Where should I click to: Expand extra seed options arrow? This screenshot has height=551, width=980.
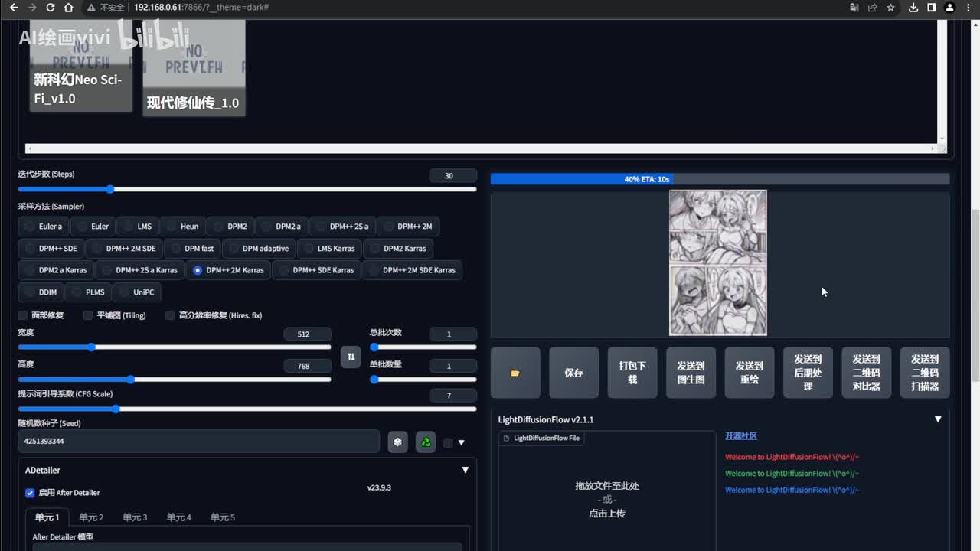[x=461, y=442]
